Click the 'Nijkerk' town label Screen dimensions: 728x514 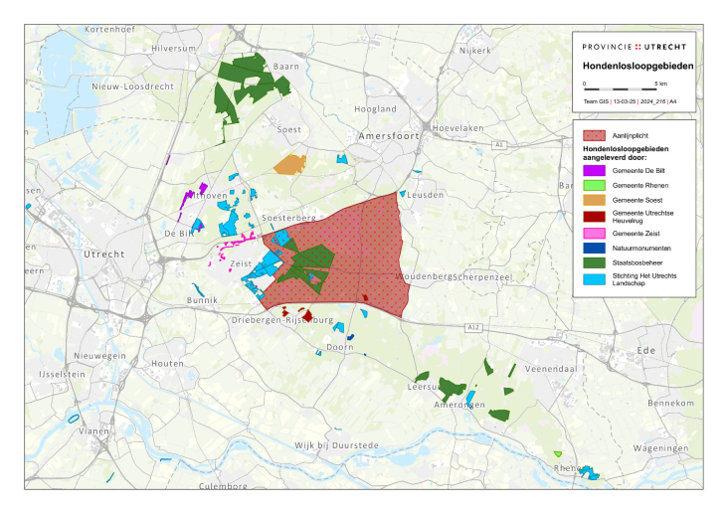pyautogui.click(x=475, y=51)
